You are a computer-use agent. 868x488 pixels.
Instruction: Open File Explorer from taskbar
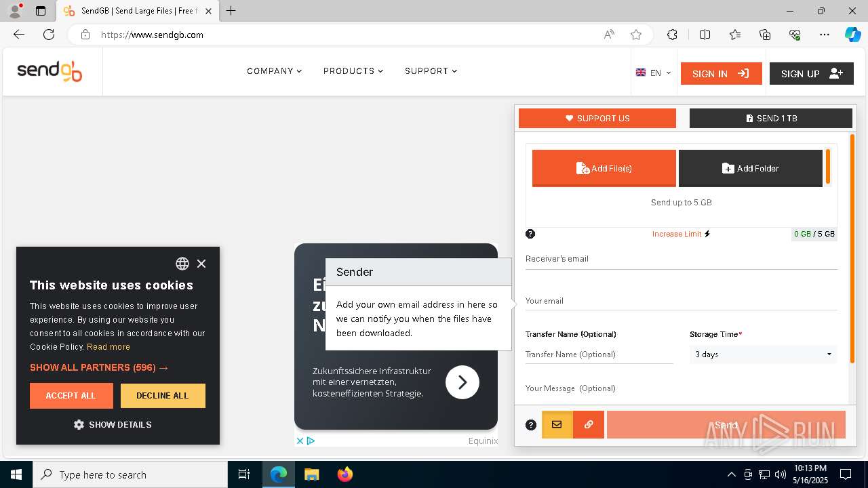tap(311, 474)
